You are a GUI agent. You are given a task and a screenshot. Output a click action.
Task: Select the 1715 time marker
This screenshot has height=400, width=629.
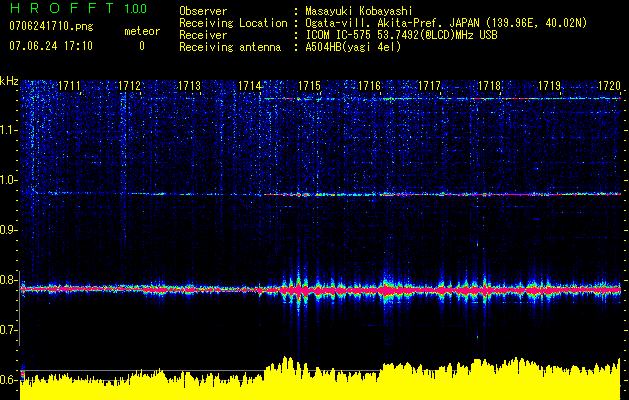point(309,87)
